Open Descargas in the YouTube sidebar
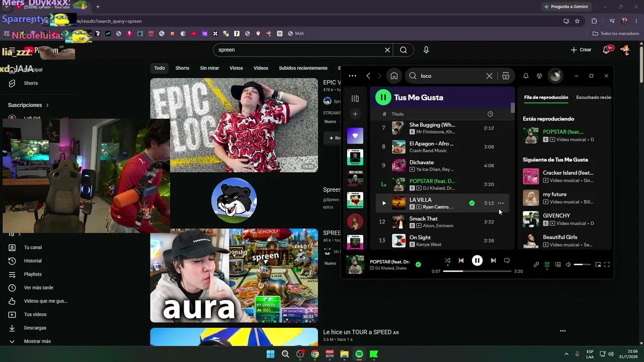644x362 pixels. pos(35,328)
